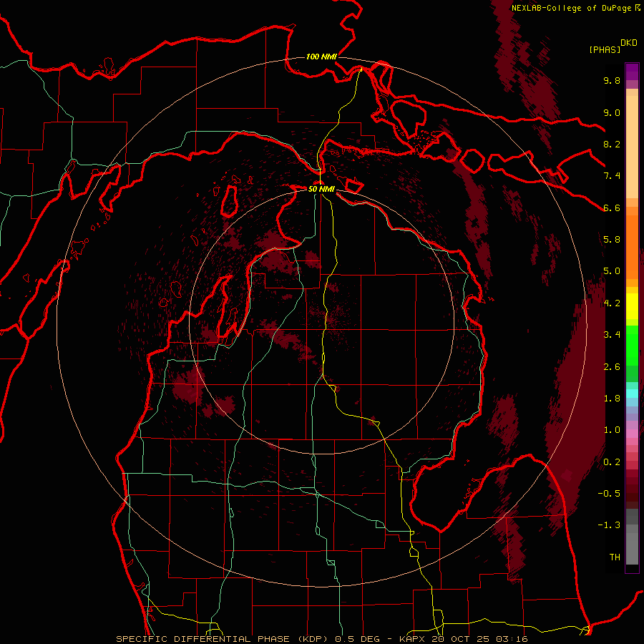644x644 pixels.
Task: Click the yellow segment of the color bar
Action: (632, 306)
